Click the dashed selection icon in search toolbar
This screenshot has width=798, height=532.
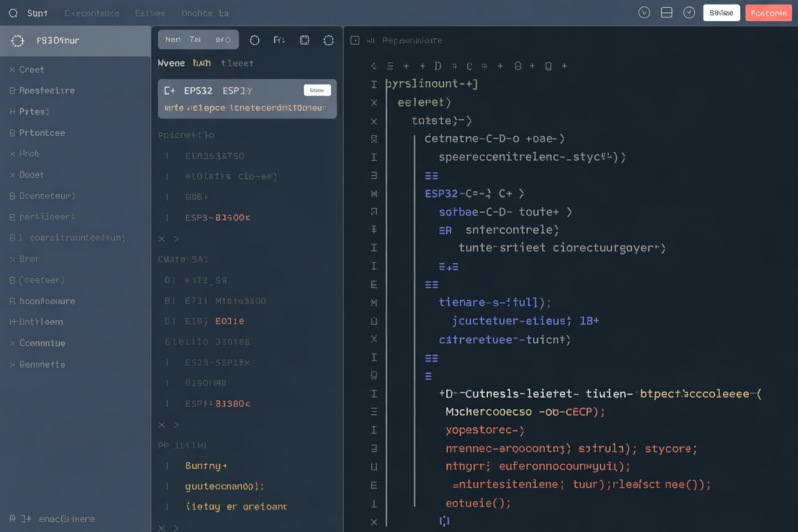304,40
